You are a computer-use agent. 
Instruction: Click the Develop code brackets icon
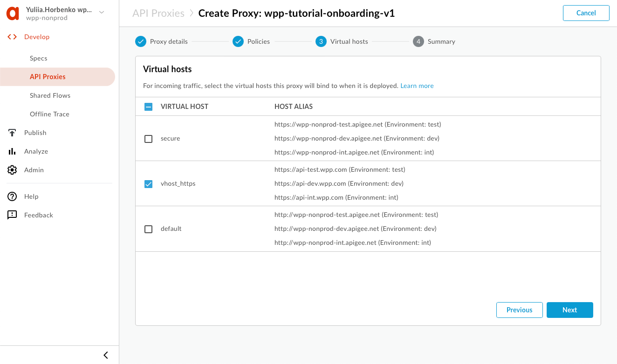12,37
